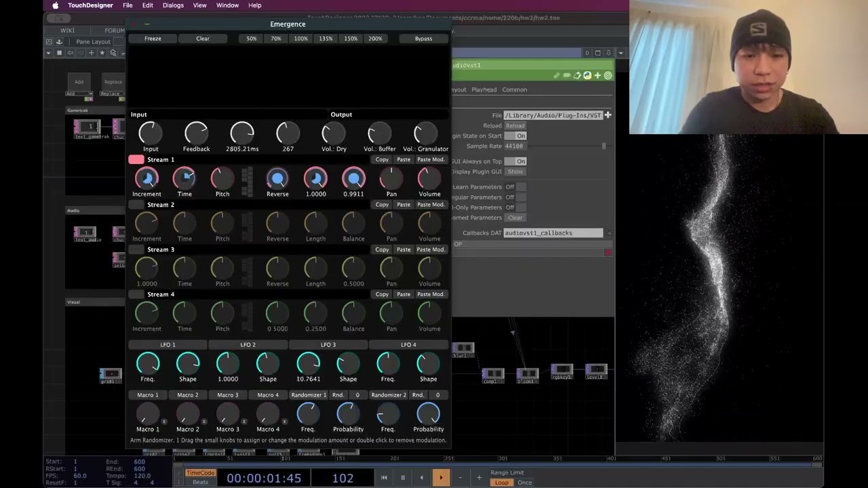
Task: Click the target icon in audiovst1 header
Action: (608, 75)
